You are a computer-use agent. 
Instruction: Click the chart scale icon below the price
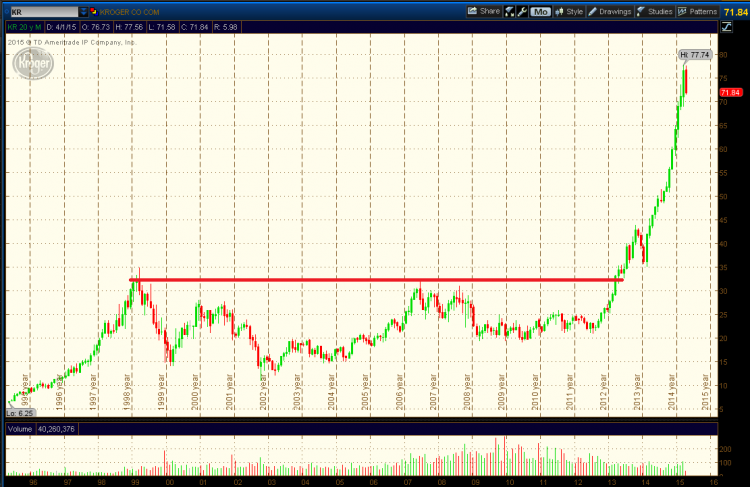(727, 27)
